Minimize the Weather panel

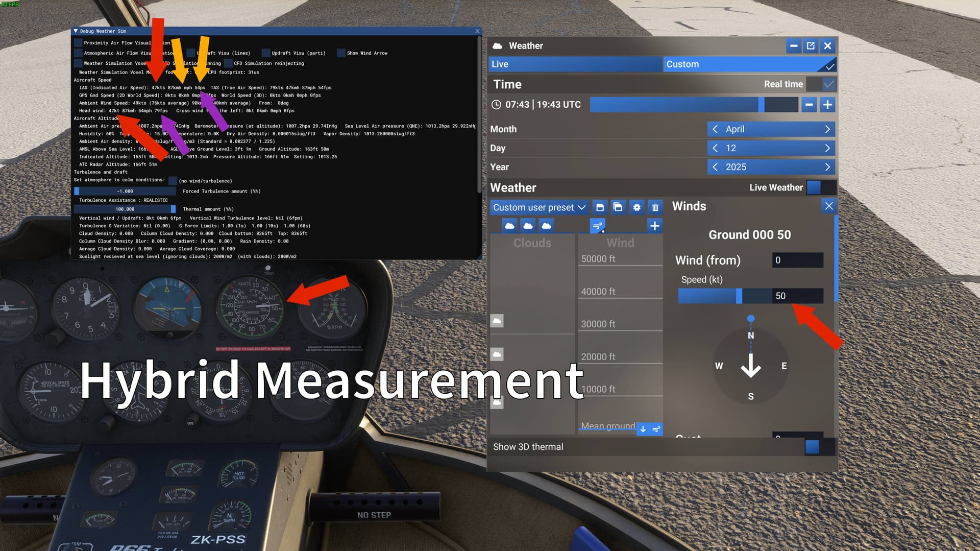pos(794,46)
